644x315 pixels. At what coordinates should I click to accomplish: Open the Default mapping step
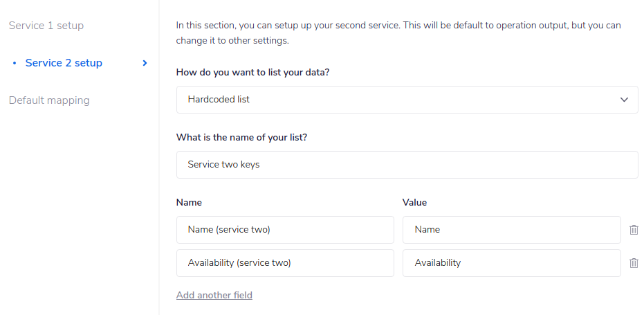pyautogui.click(x=49, y=100)
